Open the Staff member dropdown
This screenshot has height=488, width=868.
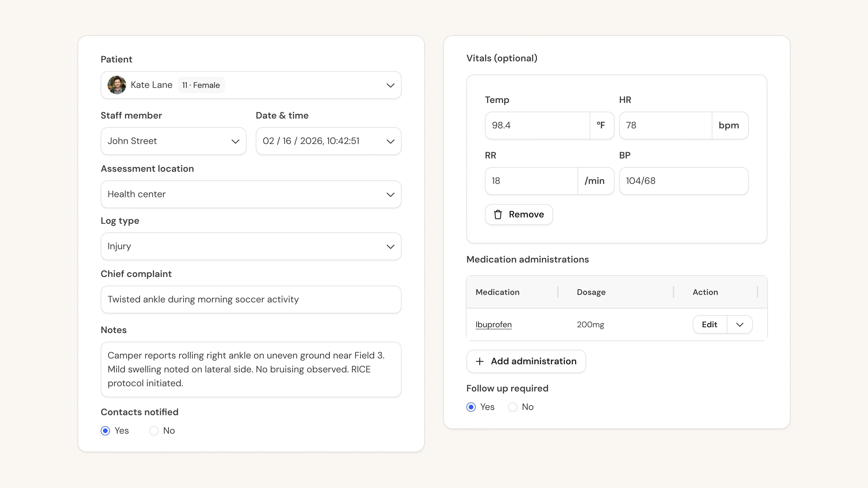[174, 141]
